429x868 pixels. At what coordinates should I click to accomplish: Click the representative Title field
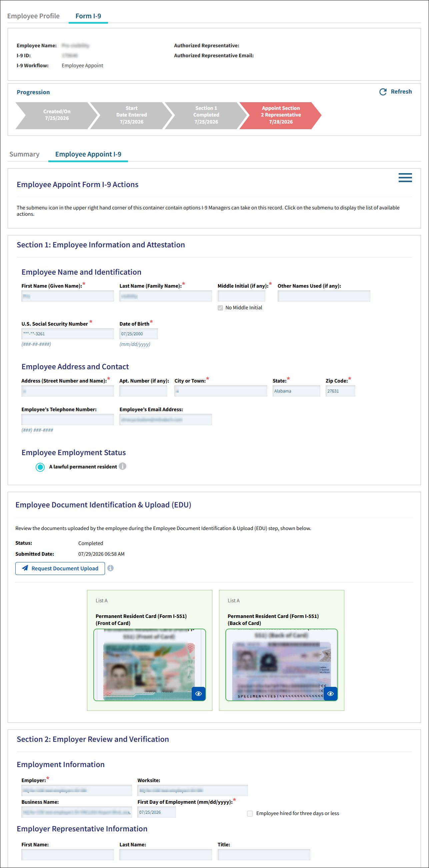coord(264,855)
